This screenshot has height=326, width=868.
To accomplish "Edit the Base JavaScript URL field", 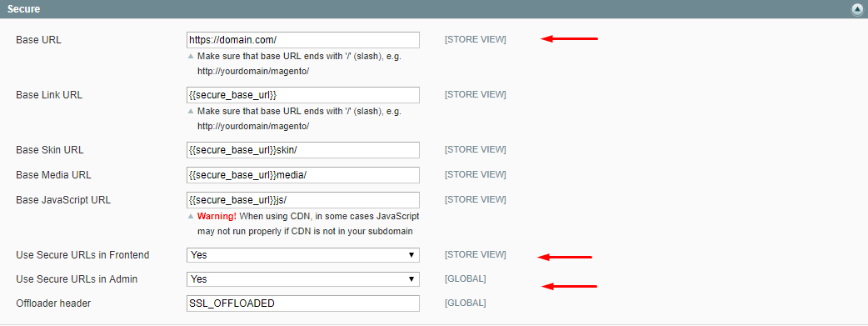I will coord(303,200).
